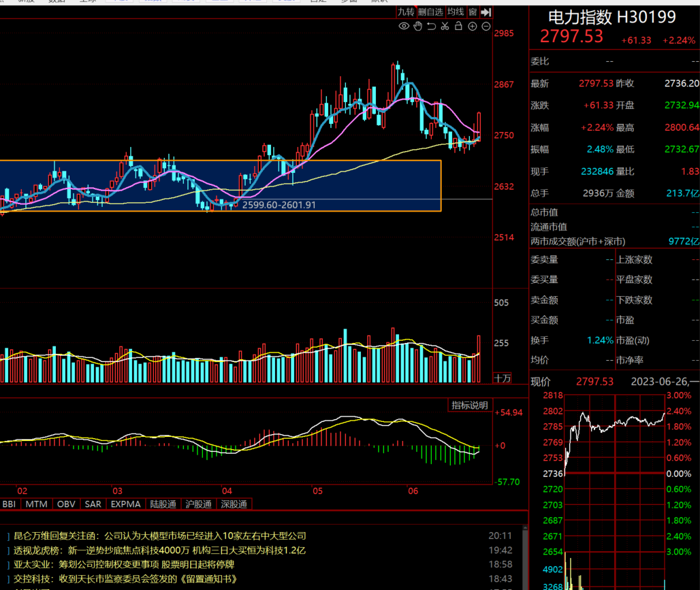700x590 pixels.
Task: Click the 昨收 value 2736.20
Action: point(682,84)
